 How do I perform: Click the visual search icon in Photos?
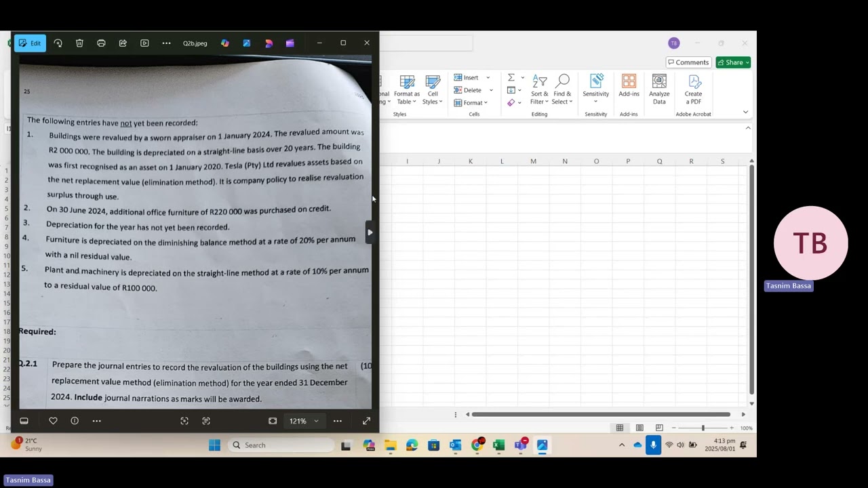pos(184,421)
